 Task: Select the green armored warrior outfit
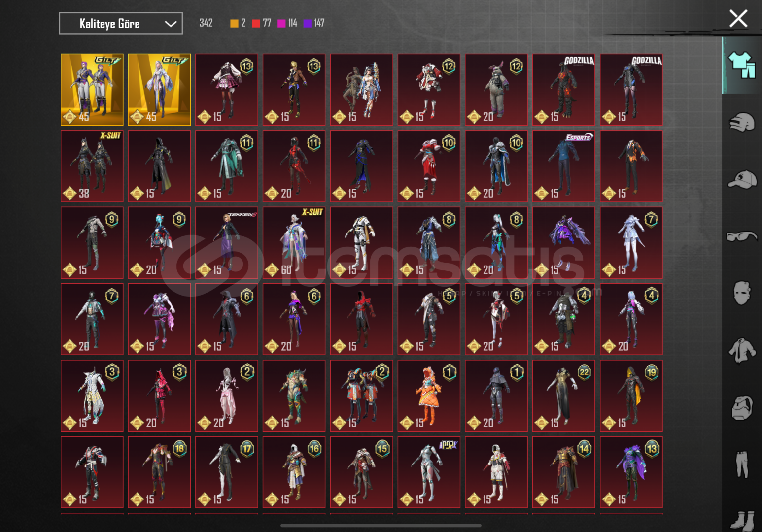point(294,396)
